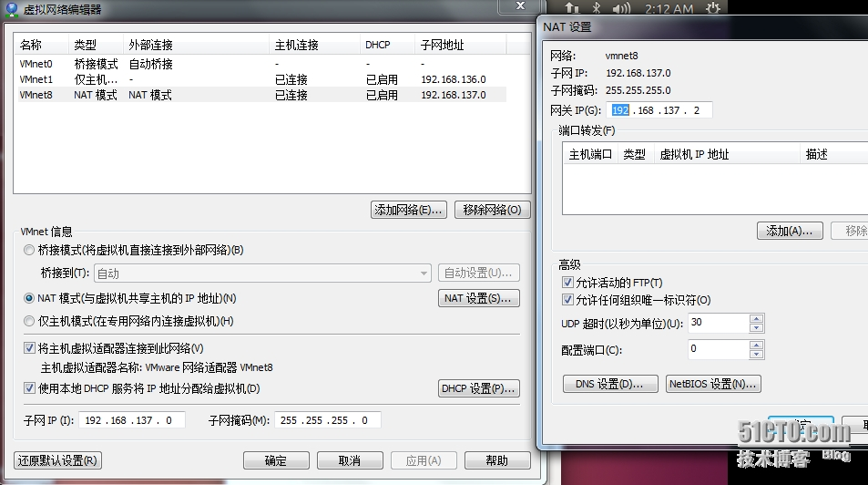Click 虚拟机 IP 地址 column header

(x=728, y=155)
